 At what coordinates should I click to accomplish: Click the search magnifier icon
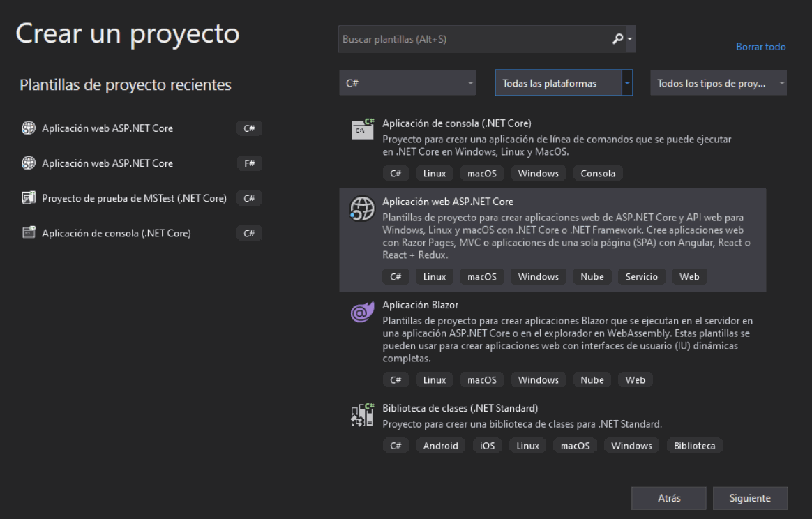(617, 39)
